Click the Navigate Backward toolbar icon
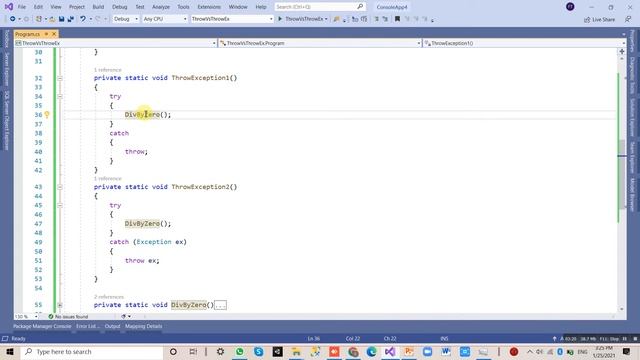 13,19
